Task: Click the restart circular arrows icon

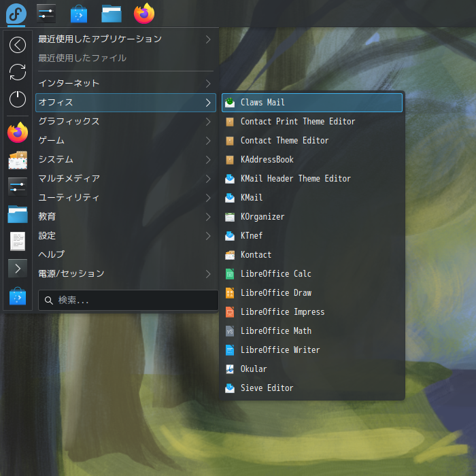Action: coord(18,72)
